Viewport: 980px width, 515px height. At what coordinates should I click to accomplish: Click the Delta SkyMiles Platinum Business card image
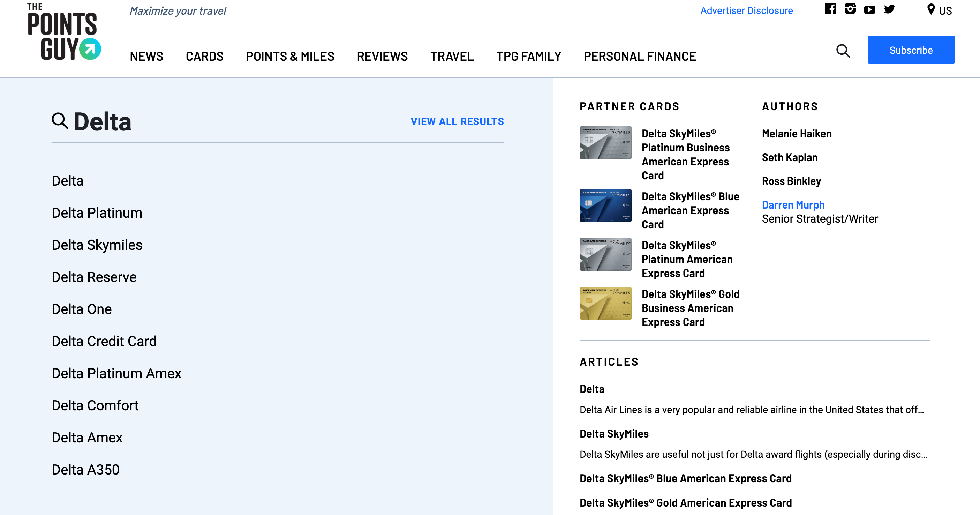pyautogui.click(x=605, y=143)
